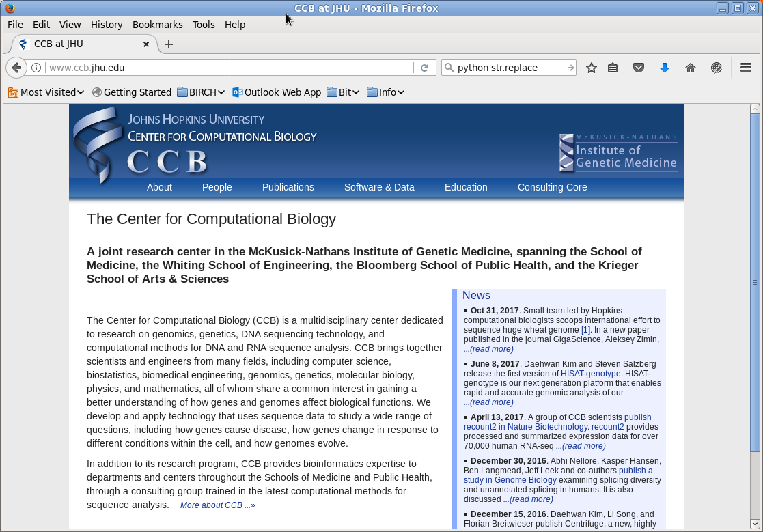This screenshot has width=763, height=532.
Task: Open the downloads arrow icon
Action: click(x=664, y=68)
